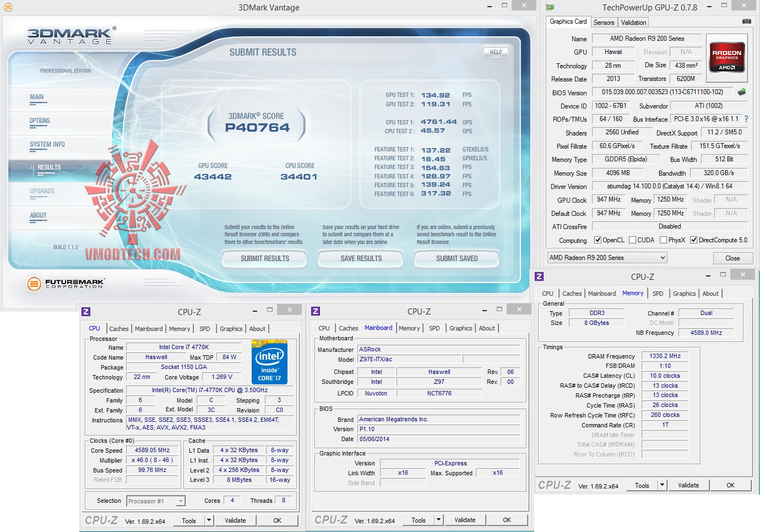
Task: Open SYSTEM INFO in the 3DMark sidebar
Action: click(x=47, y=145)
